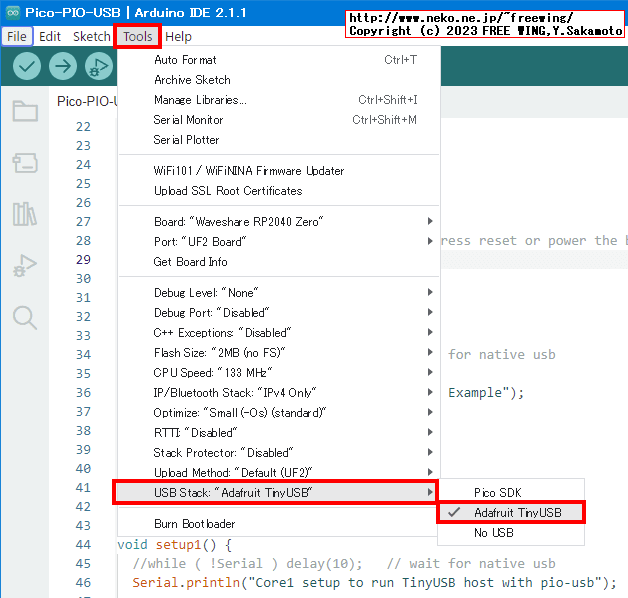Click the Upload arrow toolbar button
Image resolution: width=628 pixels, height=598 pixels.
click(x=63, y=66)
